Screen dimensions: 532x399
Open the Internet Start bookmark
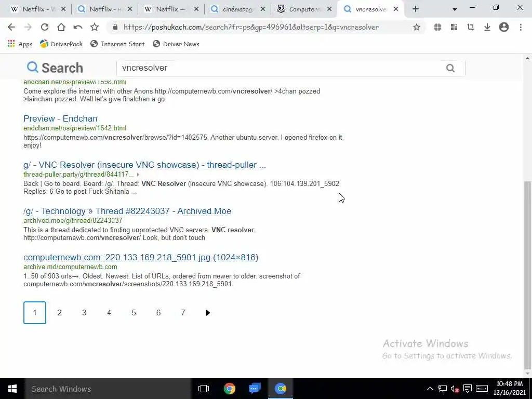(x=117, y=44)
